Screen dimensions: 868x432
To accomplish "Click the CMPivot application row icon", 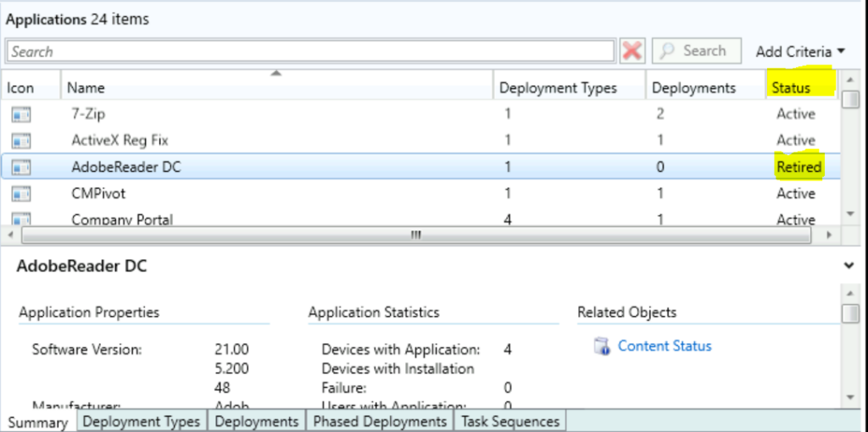I will click(x=21, y=194).
